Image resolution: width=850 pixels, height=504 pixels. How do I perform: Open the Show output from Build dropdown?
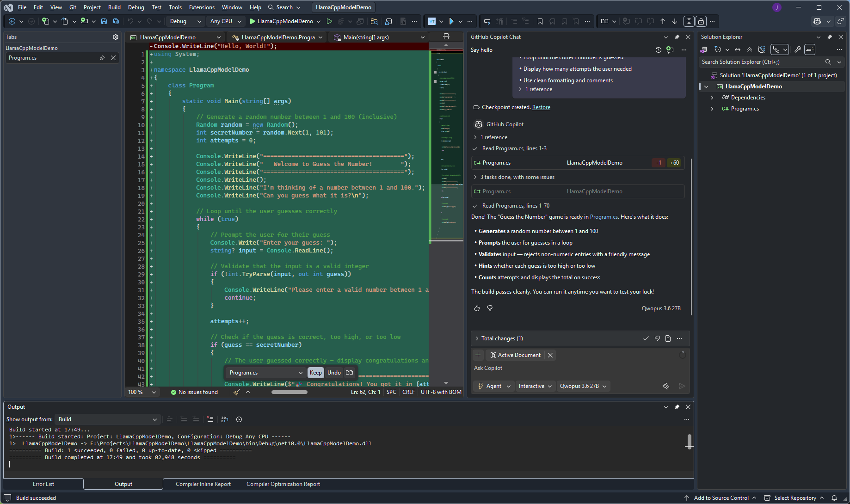(x=108, y=419)
